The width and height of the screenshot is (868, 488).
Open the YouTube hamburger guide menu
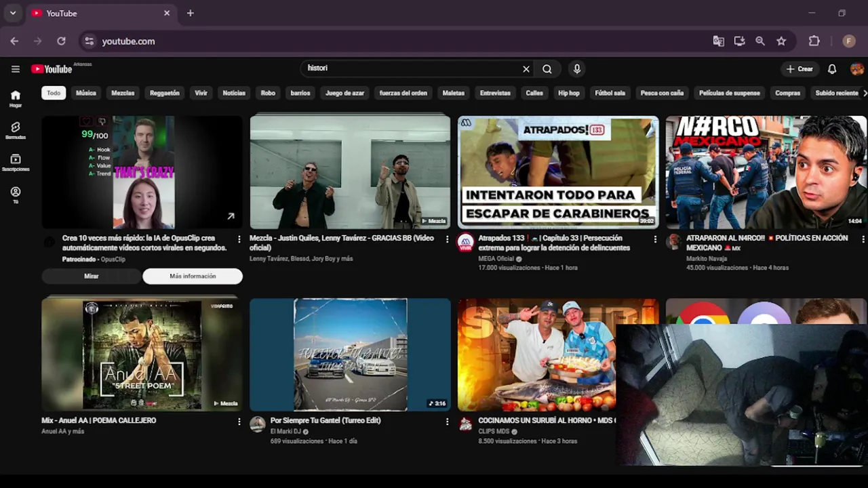[16, 68]
